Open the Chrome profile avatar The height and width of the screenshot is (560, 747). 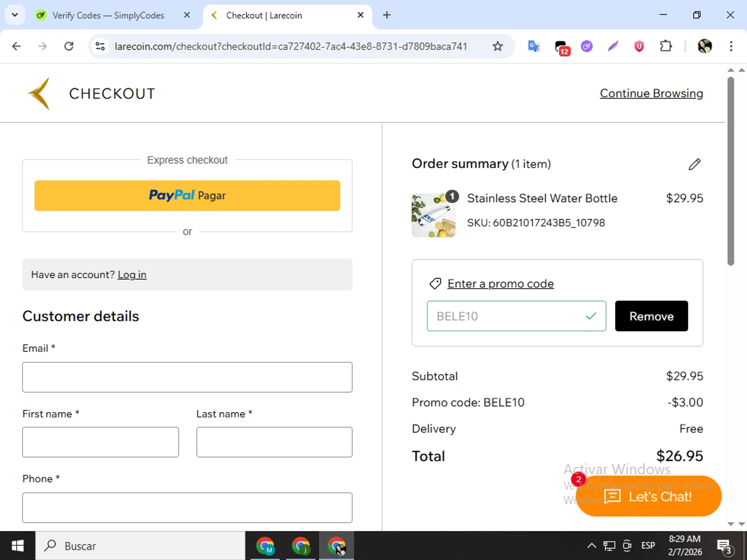pos(705,46)
